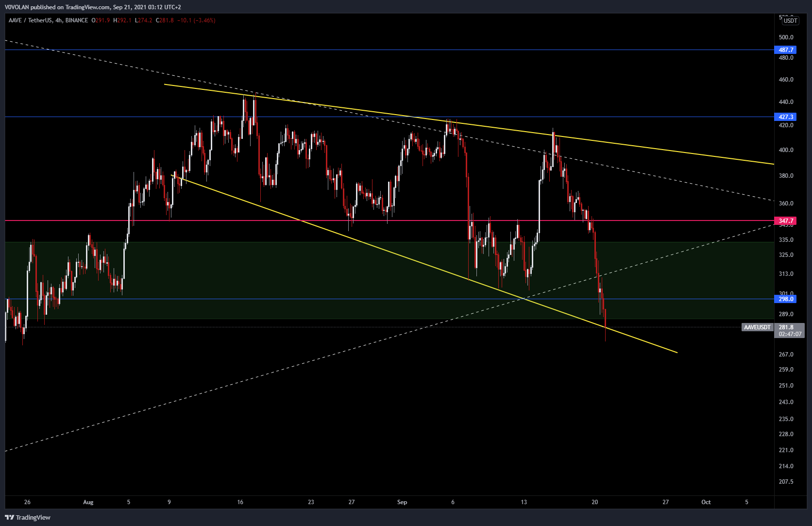The height and width of the screenshot is (526, 812).
Task: Select the 427.3 blue price label
Action: (786, 117)
